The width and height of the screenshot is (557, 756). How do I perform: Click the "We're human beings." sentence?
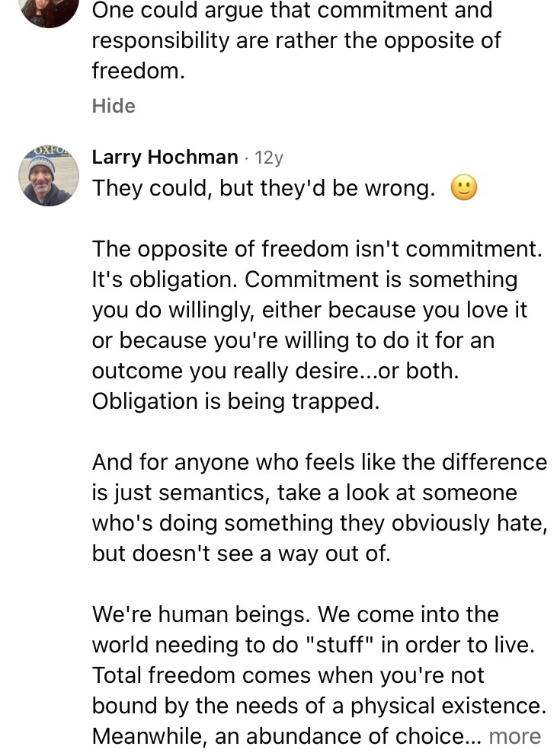click(x=200, y=614)
